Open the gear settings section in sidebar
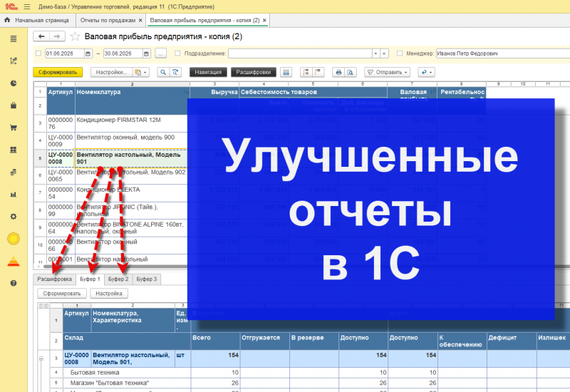The height and width of the screenshot is (392, 570). (x=14, y=217)
